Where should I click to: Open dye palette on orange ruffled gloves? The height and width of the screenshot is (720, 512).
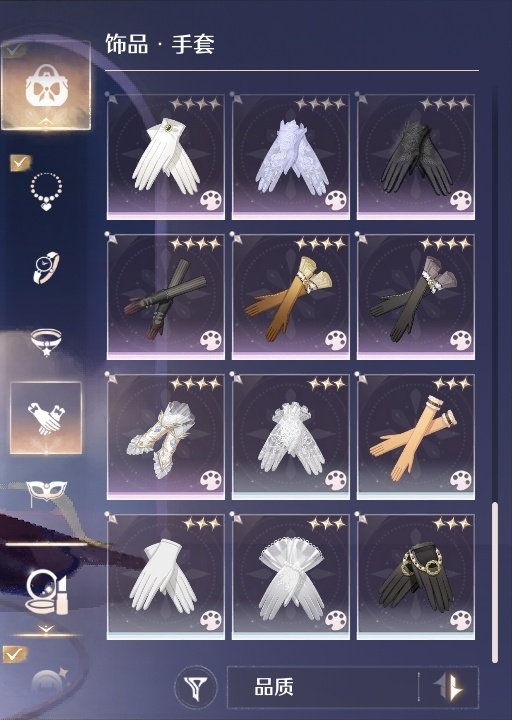coord(336,340)
